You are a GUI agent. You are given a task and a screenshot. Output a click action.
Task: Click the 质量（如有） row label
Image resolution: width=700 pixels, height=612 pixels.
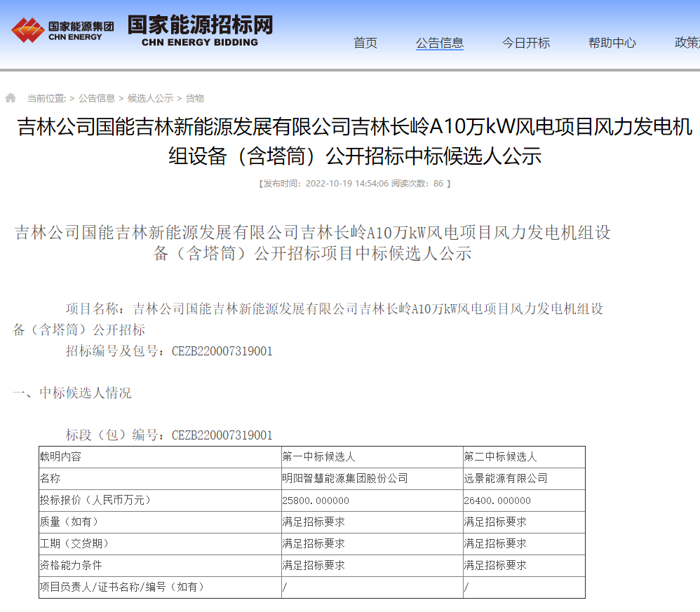[x=160, y=522]
